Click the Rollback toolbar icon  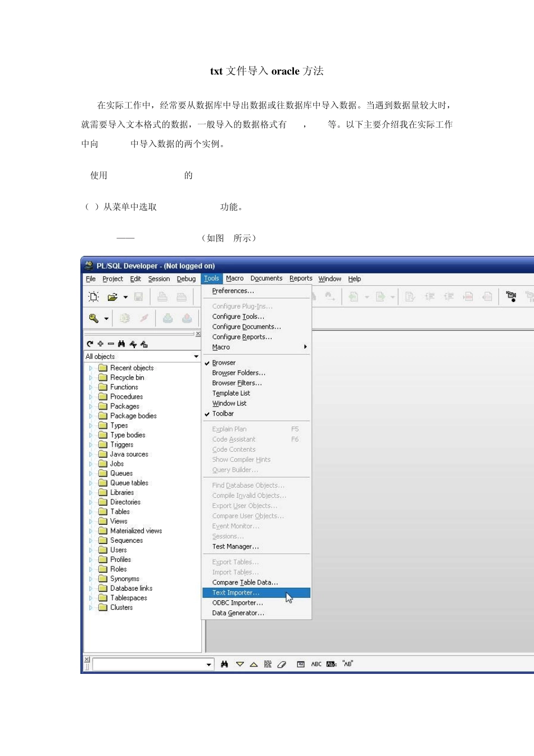coord(187,318)
